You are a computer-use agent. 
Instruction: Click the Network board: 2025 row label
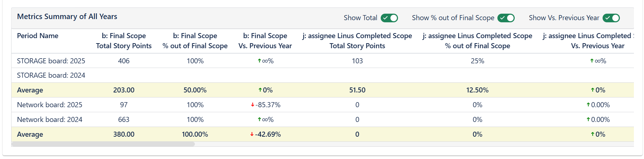point(49,105)
